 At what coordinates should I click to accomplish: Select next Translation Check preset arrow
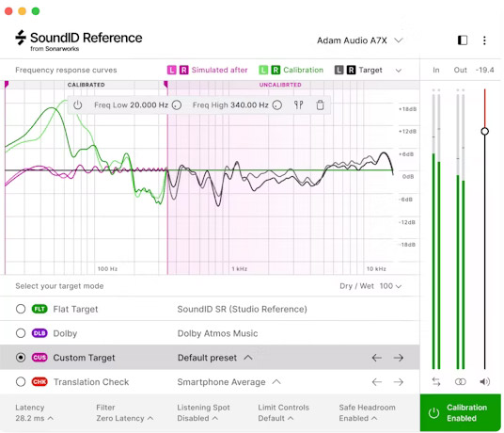[399, 382]
